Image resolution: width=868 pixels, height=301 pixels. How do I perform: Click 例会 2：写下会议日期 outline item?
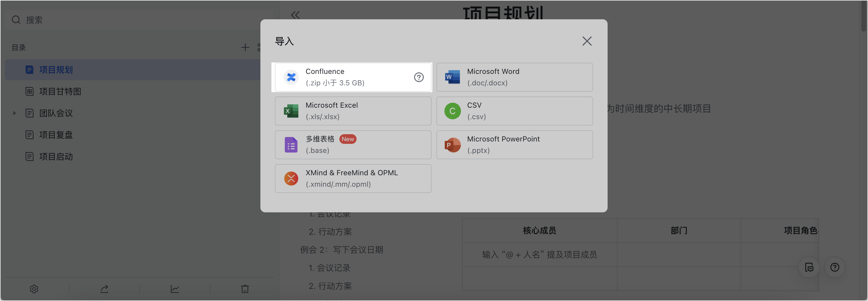[341, 250]
